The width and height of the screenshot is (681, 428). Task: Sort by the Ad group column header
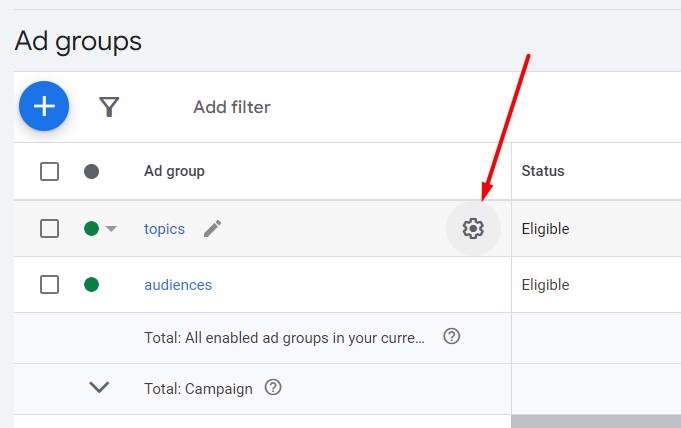pos(174,171)
